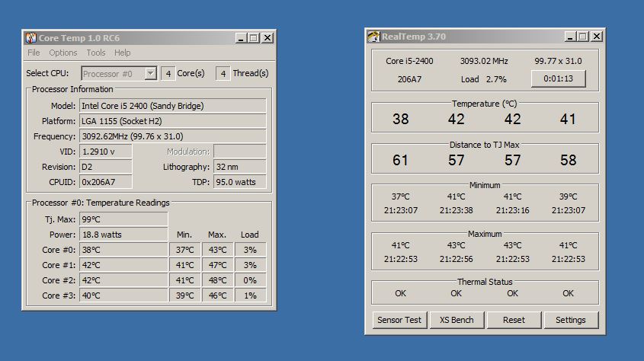Minimize the RealTemp window
Viewport: 644px width, 361px height.
pyautogui.click(x=569, y=37)
